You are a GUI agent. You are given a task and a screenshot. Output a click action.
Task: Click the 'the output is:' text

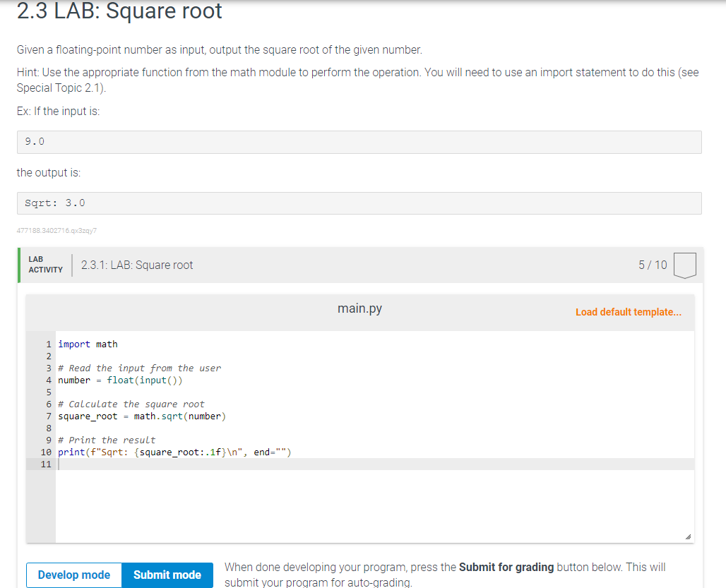(49, 172)
